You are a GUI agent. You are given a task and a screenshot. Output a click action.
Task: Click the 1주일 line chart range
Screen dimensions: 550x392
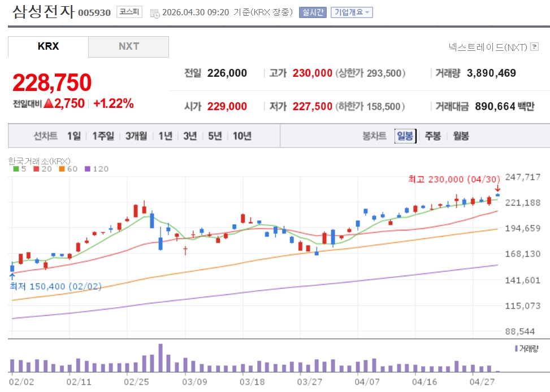pos(103,136)
